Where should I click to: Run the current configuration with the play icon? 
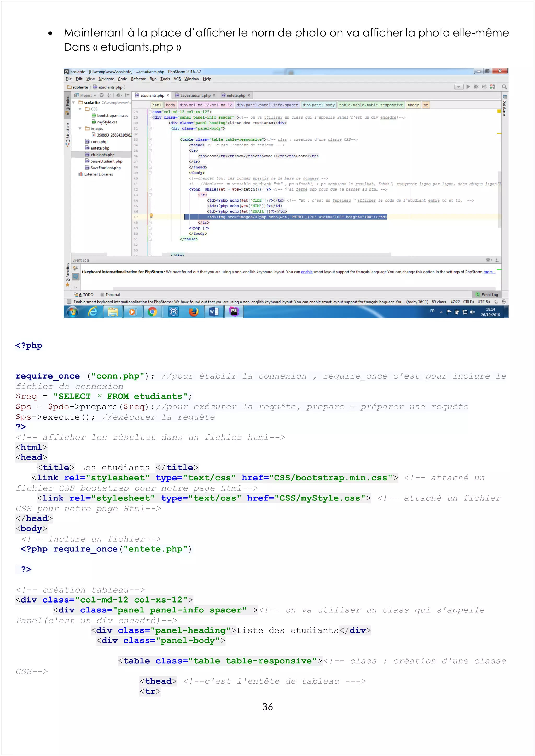click(468, 87)
